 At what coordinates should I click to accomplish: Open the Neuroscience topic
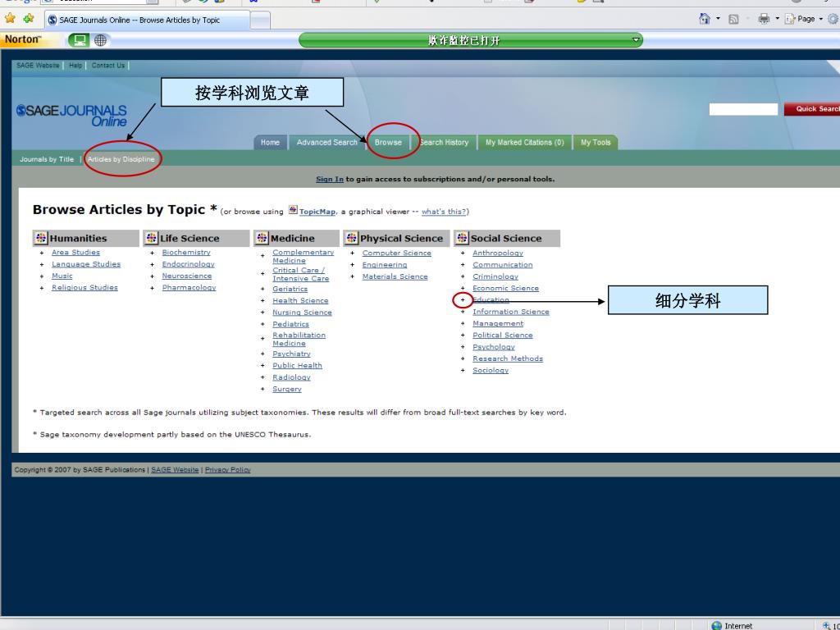point(187,276)
